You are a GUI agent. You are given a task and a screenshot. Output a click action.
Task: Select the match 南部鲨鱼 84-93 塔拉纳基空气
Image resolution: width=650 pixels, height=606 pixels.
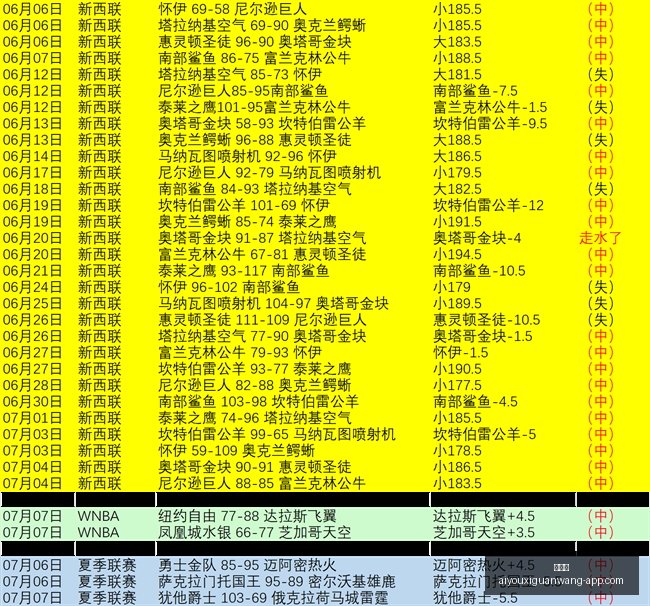[255, 189]
